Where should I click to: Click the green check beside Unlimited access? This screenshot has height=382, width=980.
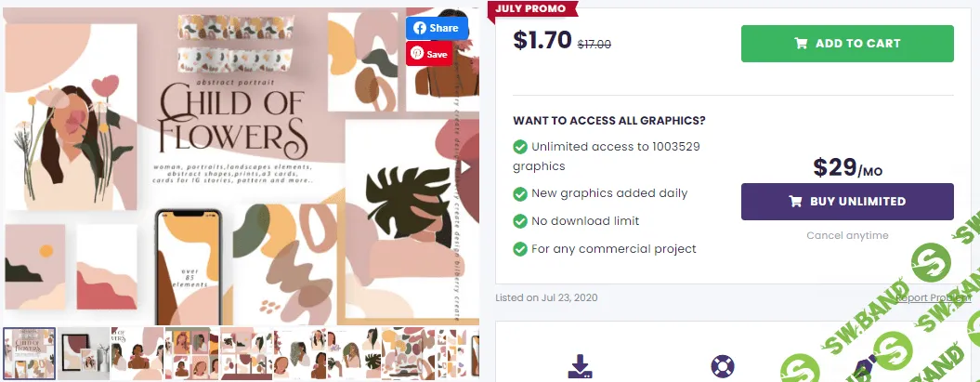tap(519, 147)
